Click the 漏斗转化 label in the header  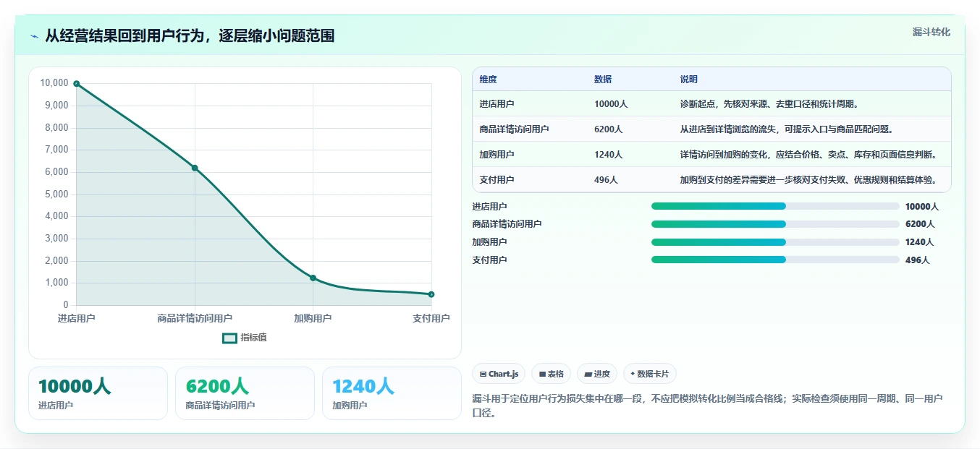tap(931, 32)
